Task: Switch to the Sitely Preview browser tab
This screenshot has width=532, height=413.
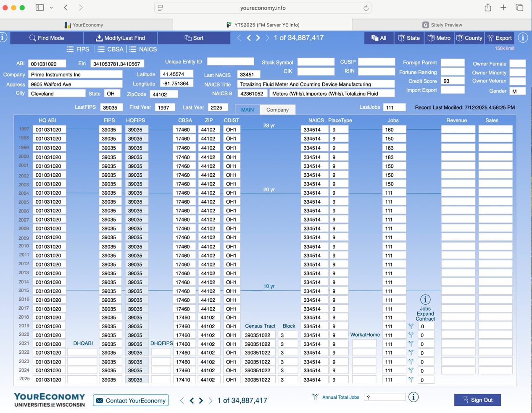Action: [x=442, y=25]
